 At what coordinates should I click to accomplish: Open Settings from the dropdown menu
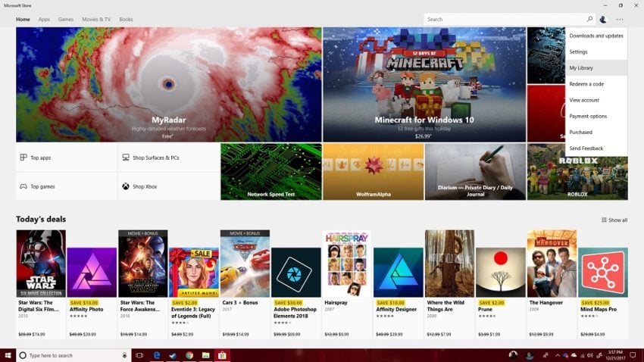(x=596, y=51)
